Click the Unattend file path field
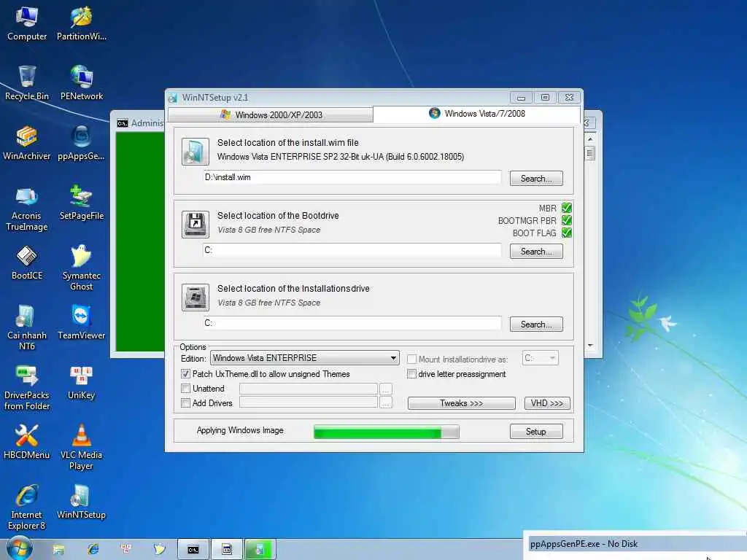This screenshot has height=560, width=747. click(x=309, y=389)
